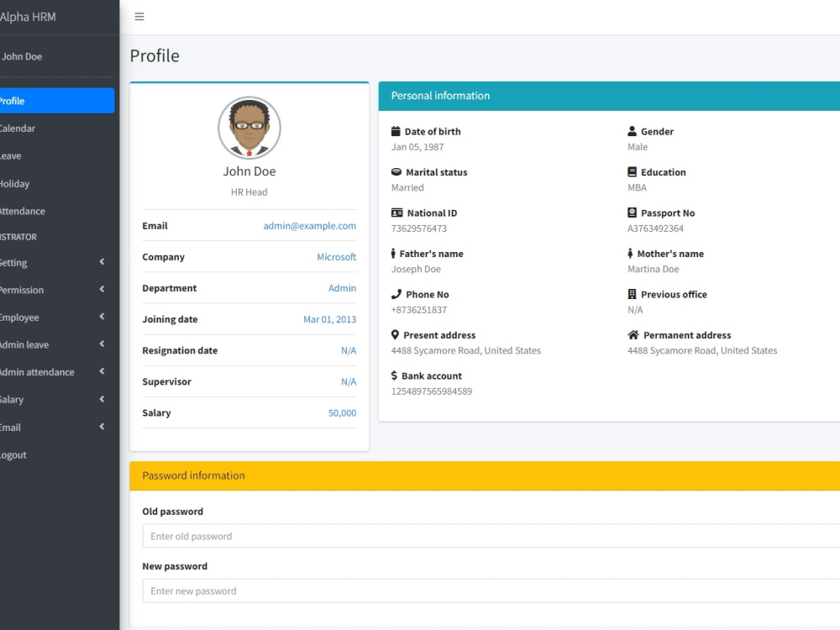Click the Date of birth calendar icon
Image resolution: width=840 pixels, height=630 pixels.
click(396, 131)
